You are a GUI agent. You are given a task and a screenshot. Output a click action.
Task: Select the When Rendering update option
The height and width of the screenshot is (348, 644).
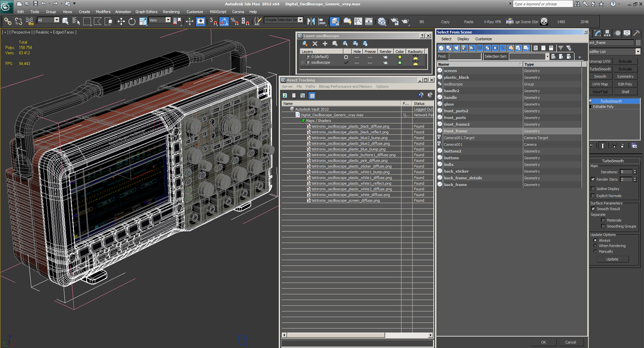pyautogui.click(x=595, y=246)
